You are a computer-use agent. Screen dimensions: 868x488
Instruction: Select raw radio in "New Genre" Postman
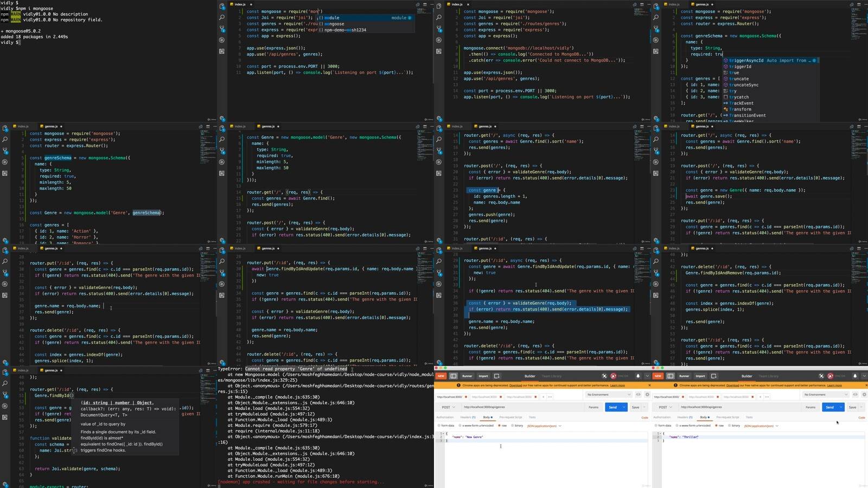coord(499,426)
